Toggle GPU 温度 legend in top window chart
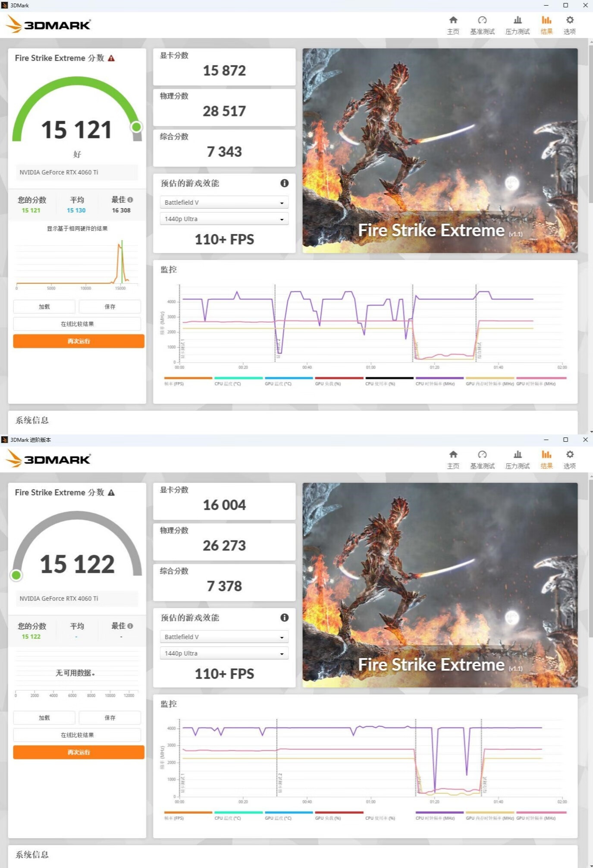Screen dimensions: 593x868 pos(289,381)
